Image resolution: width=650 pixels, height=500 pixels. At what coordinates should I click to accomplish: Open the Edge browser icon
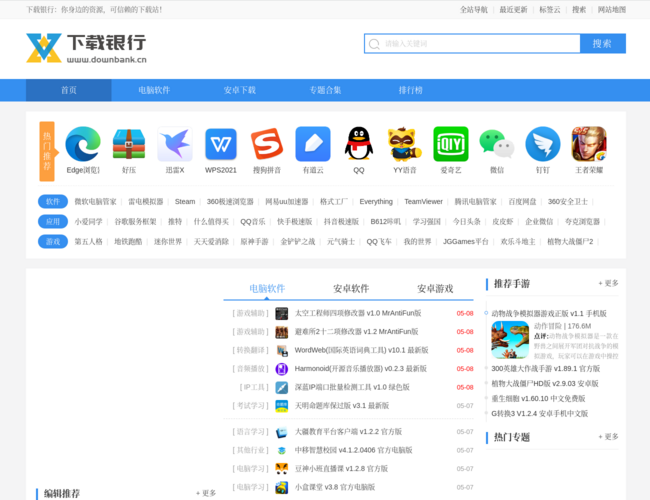(x=83, y=144)
